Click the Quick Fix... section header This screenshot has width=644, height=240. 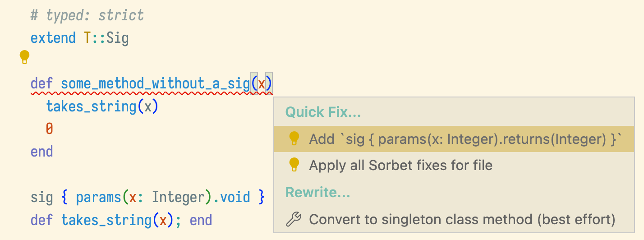(x=323, y=112)
